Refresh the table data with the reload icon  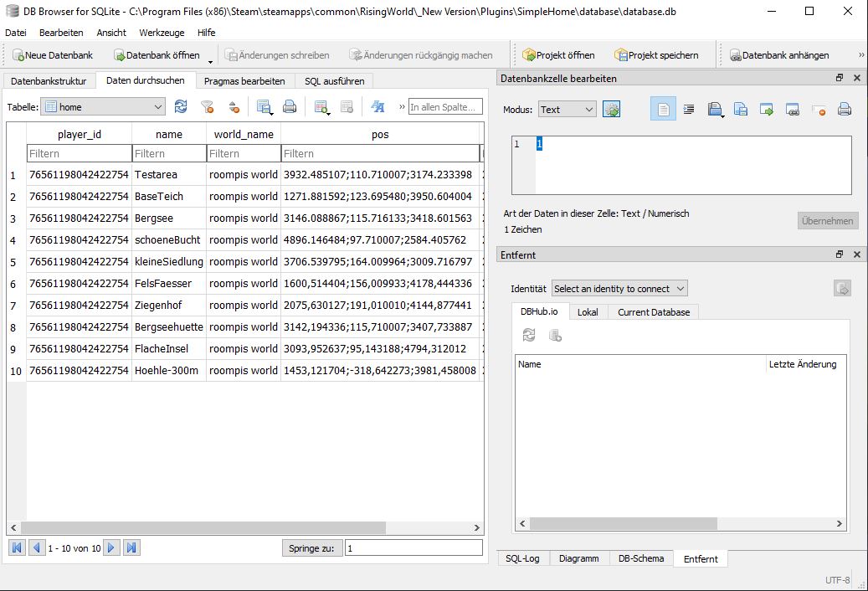[181, 107]
